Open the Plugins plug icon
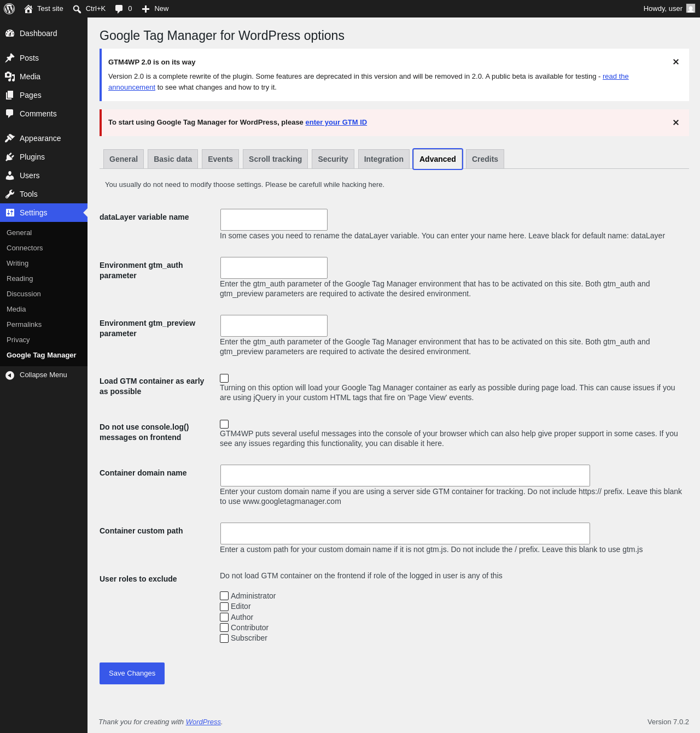Screen dimensions: 700x733 (x=10, y=157)
